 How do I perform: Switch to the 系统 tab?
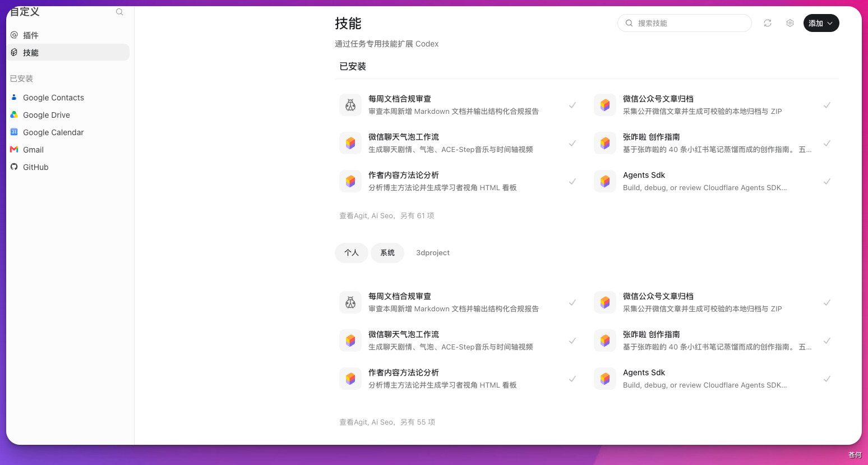point(387,253)
